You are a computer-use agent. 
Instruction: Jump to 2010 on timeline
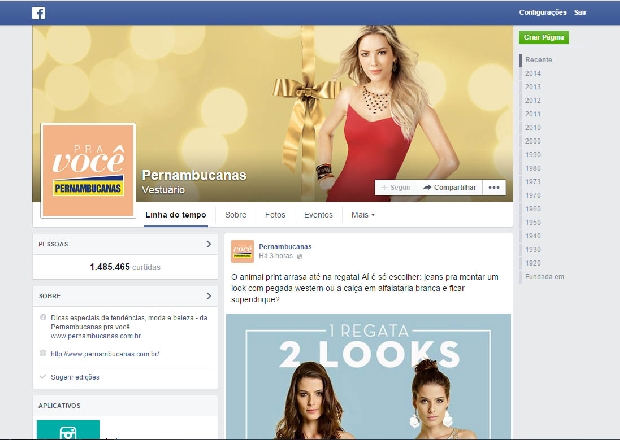pyautogui.click(x=533, y=128)
